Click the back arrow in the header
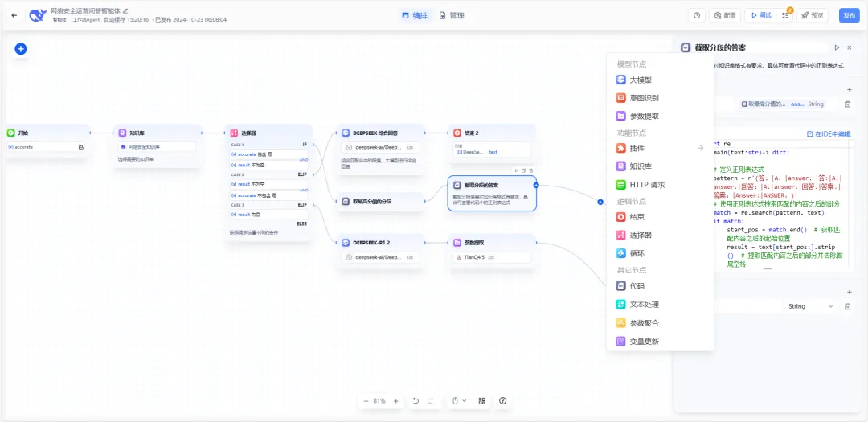The image size is (868, 422). point(14,15)
